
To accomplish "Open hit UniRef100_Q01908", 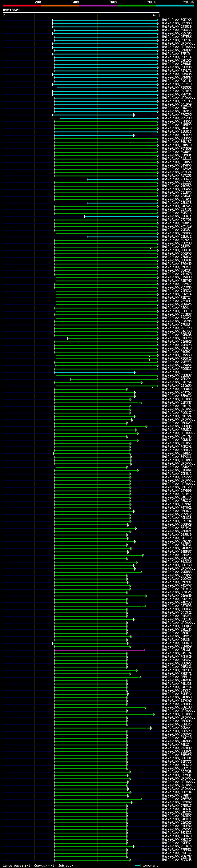I will click(x=177, y=23).
